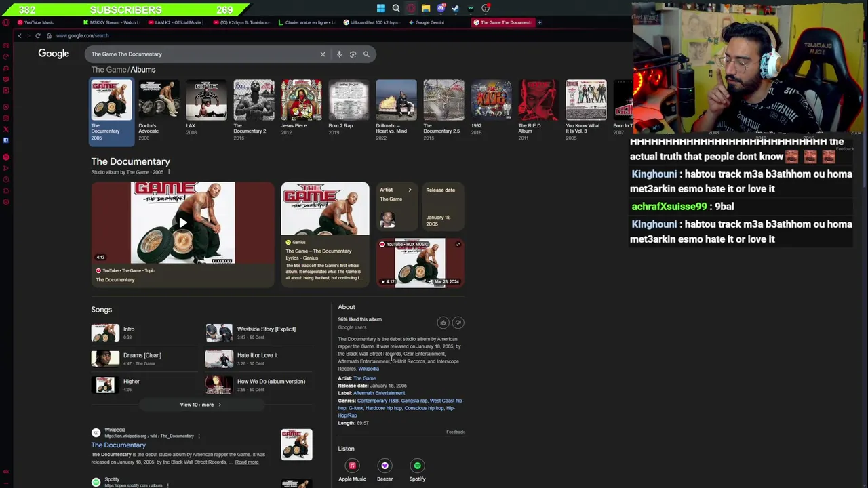Screen dimensions: 868x488
Task: Click the magnifier search submit icon
Action: 366,54
